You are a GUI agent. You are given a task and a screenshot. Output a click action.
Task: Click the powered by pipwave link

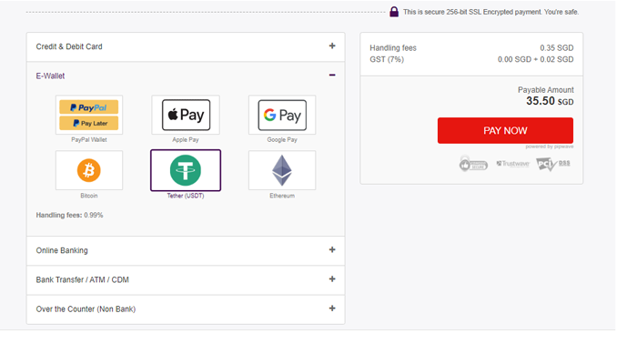(549, 147)
